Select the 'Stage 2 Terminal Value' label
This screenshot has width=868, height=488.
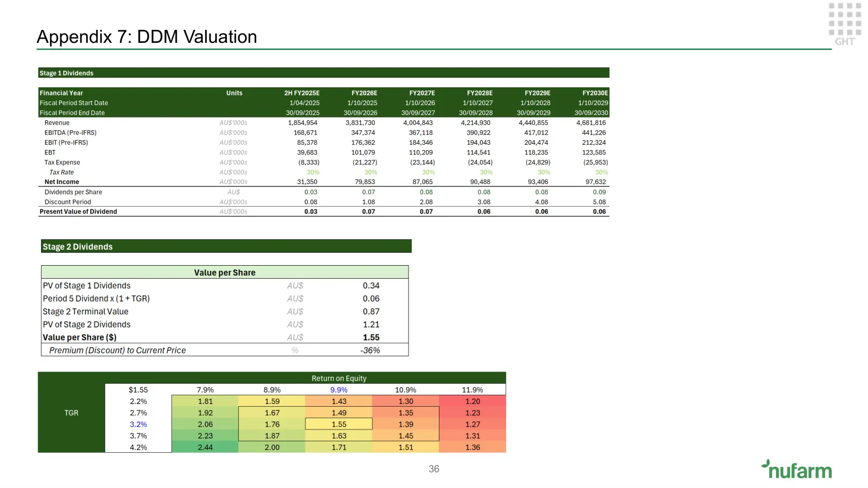(86, 312)
